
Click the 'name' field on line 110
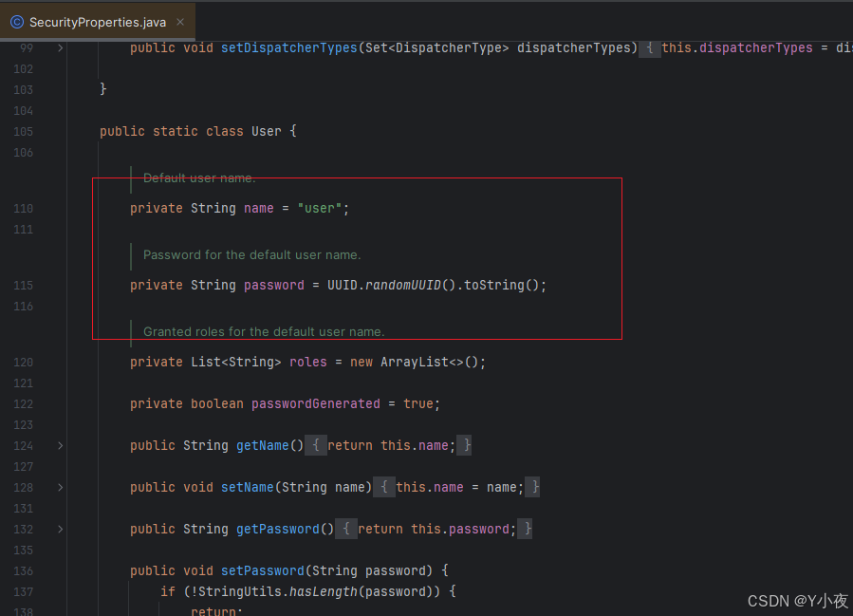259,209
